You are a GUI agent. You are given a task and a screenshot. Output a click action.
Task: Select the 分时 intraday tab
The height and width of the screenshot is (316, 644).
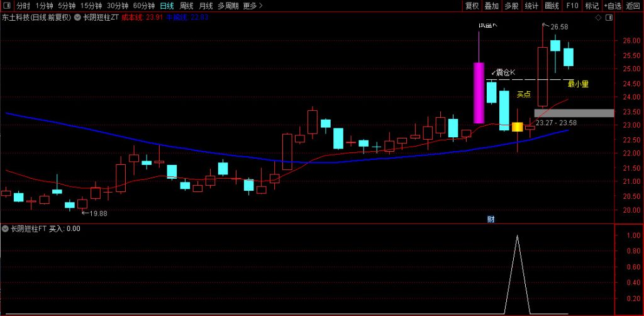tap(23, 6)
